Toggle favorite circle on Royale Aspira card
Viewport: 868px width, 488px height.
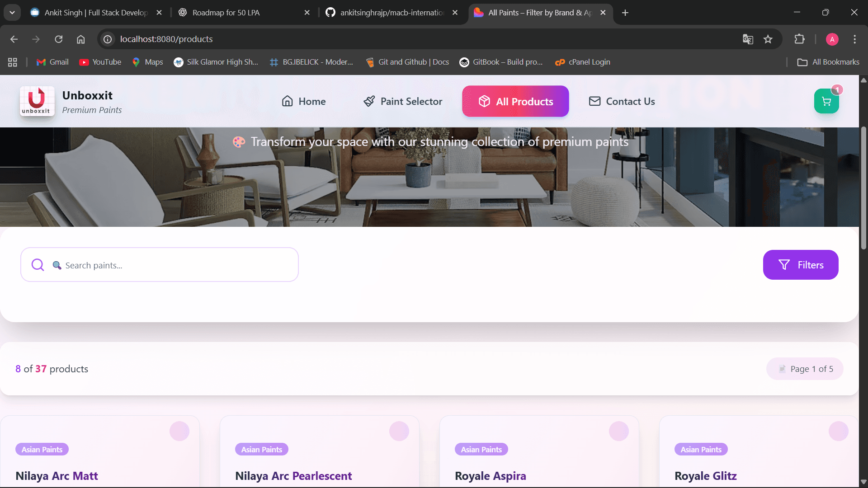tap(618, 431)
